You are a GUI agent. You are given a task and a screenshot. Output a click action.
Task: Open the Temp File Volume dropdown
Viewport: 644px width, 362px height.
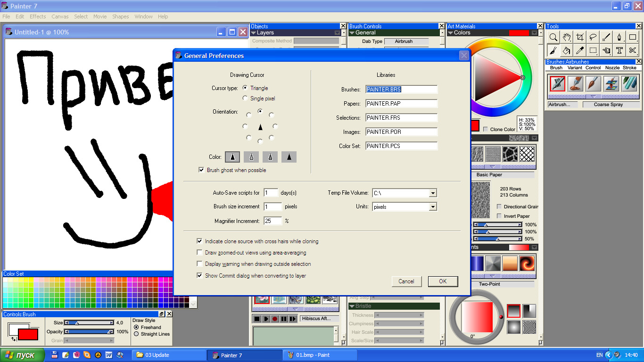tap(432, 193)
